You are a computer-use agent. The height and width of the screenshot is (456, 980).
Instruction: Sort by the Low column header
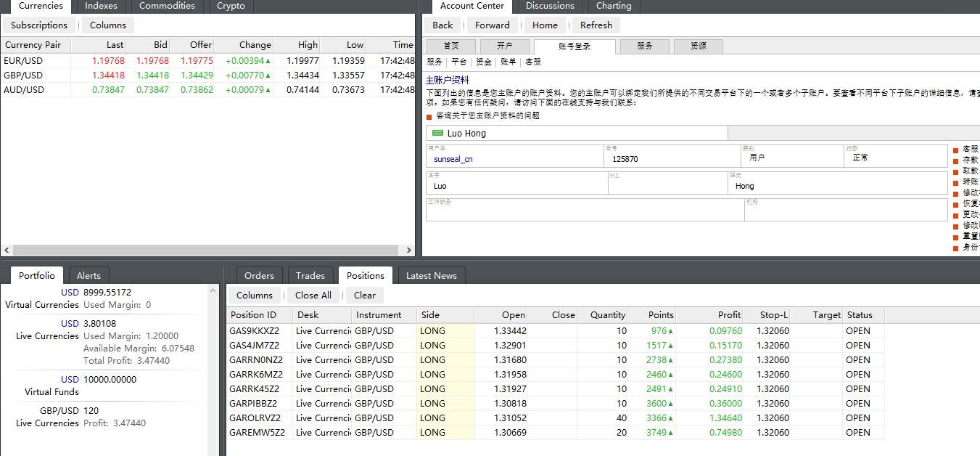[x=343, y=45]
